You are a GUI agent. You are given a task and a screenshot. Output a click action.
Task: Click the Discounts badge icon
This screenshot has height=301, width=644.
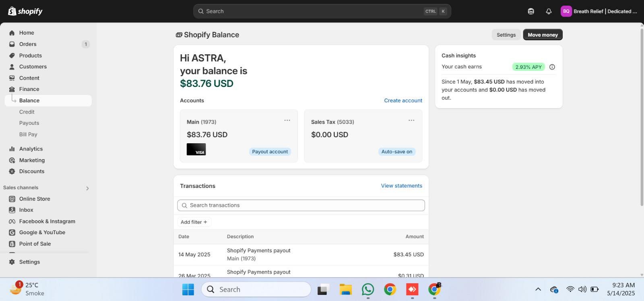pos(12,171)
